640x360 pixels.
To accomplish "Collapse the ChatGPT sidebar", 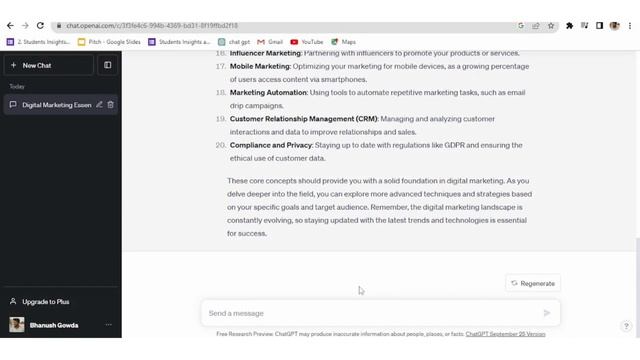I will pos(107,65).
